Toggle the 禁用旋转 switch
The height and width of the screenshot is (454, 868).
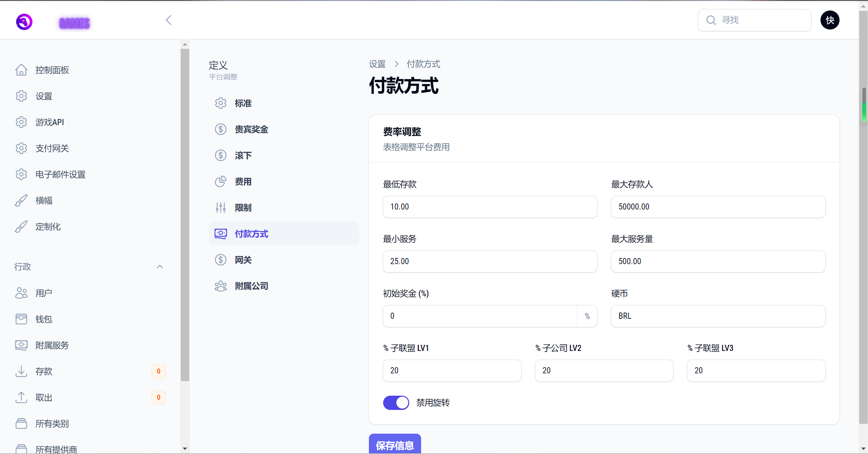[x=396, y=403]
